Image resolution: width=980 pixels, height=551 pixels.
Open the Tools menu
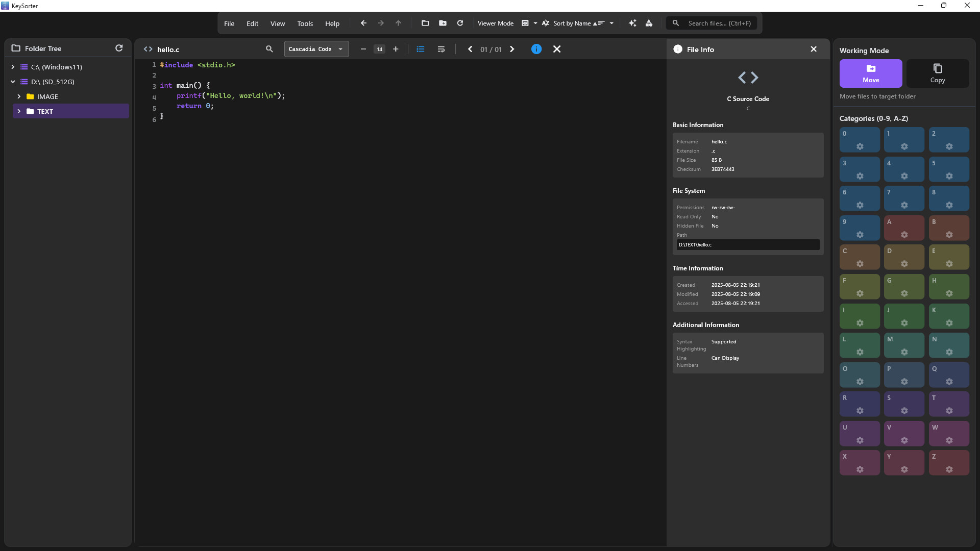coord(305,23)
